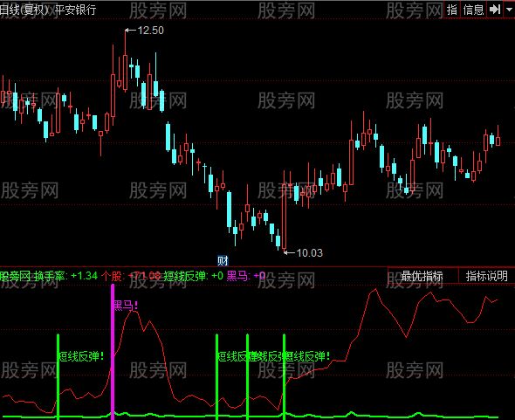The width and height of the screenshot is (515, 420).
Task: Open the 最优指标 tab
Action: click(x=422, y=276)
